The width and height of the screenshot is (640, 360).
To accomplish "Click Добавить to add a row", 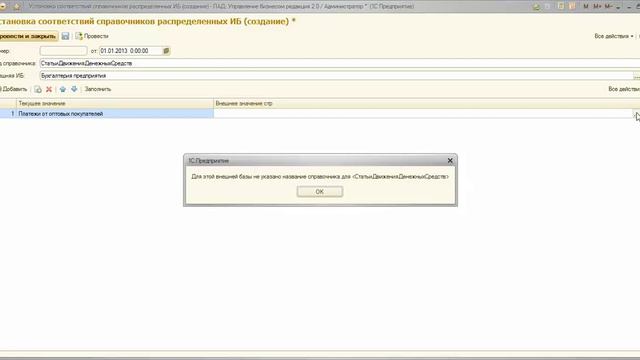I will [x=14, y=89].
